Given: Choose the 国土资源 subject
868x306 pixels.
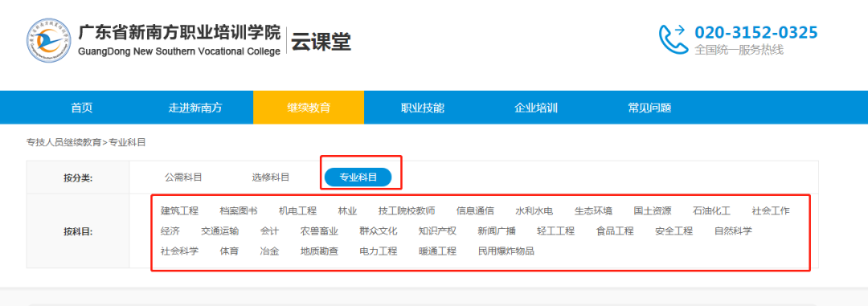Looking at the screenshot, I should pyautogui.click(x=653, y=210).
